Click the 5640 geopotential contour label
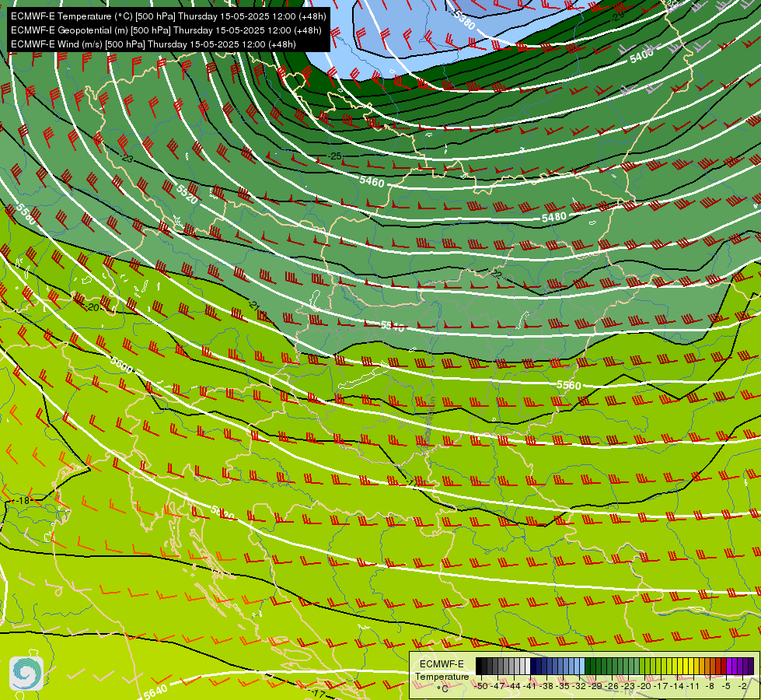 155,691
